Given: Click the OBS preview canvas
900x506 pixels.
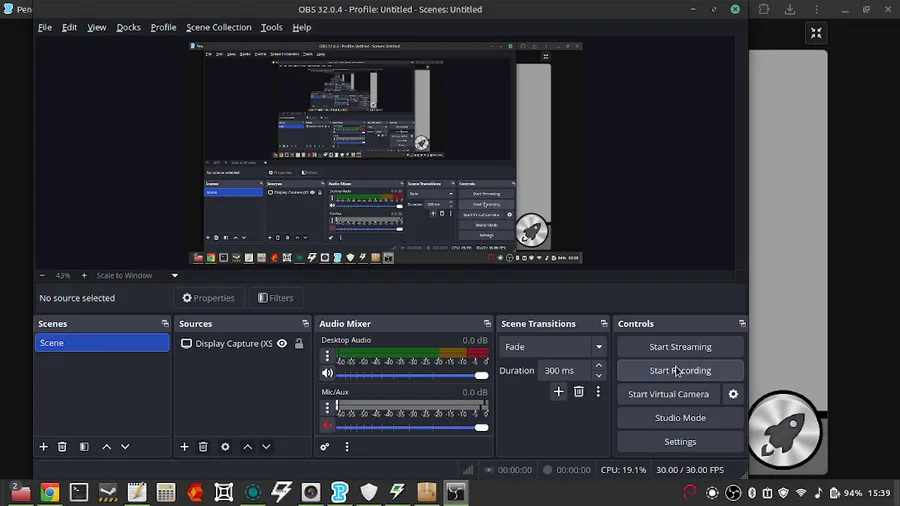Looking at the screenshot, I should click(386, 152).
